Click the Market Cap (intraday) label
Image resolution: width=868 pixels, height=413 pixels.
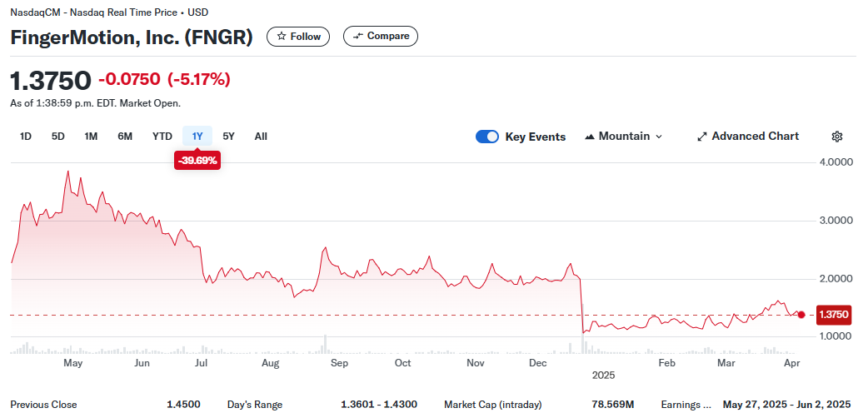pyautogui.click(x=492, y=405)
